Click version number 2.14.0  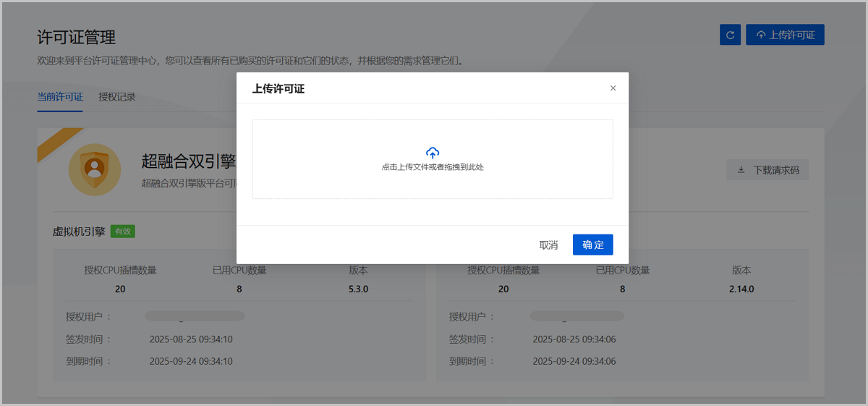click(x=741, y=289)
